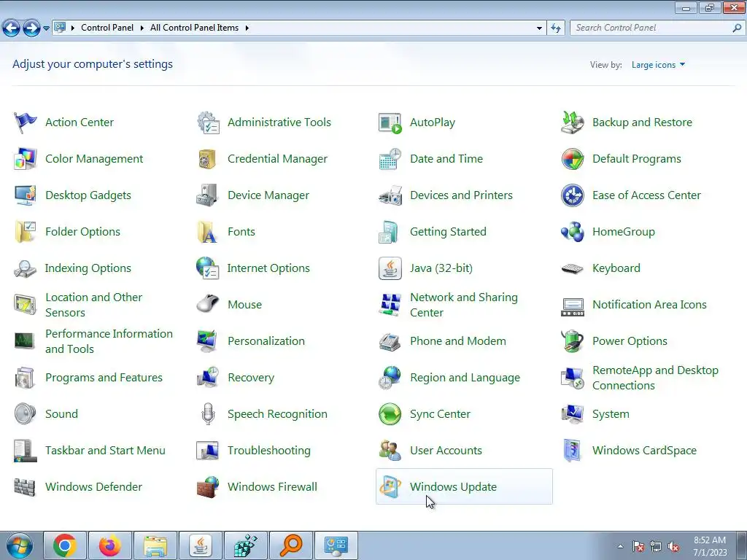Open the Sound speaker icon
747x560 pixels.
25,414
